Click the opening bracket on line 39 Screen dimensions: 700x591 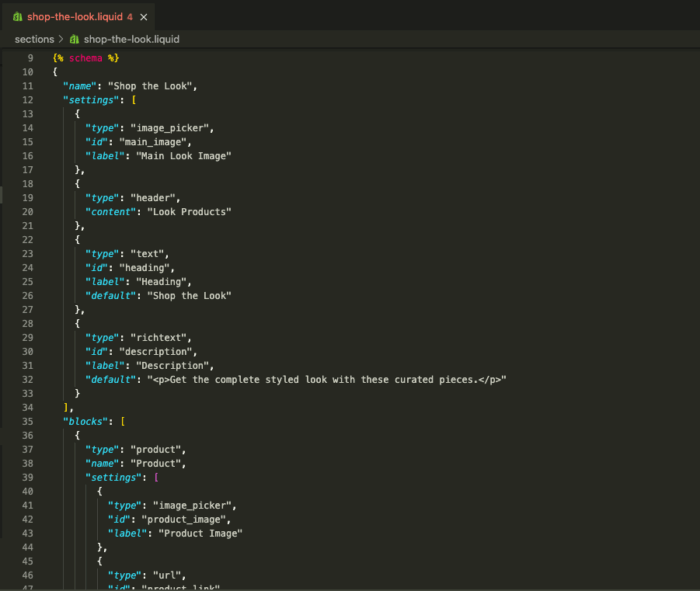click(156, 478)
